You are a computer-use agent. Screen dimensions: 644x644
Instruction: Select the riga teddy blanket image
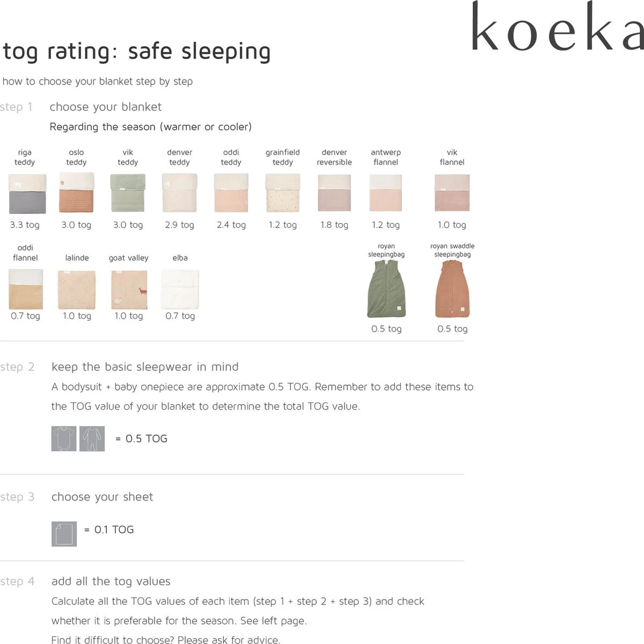click(x=27, y=193)
